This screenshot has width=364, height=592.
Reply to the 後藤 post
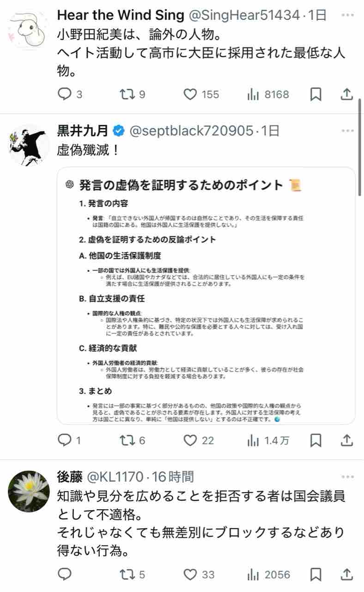[x=64, y=574]
